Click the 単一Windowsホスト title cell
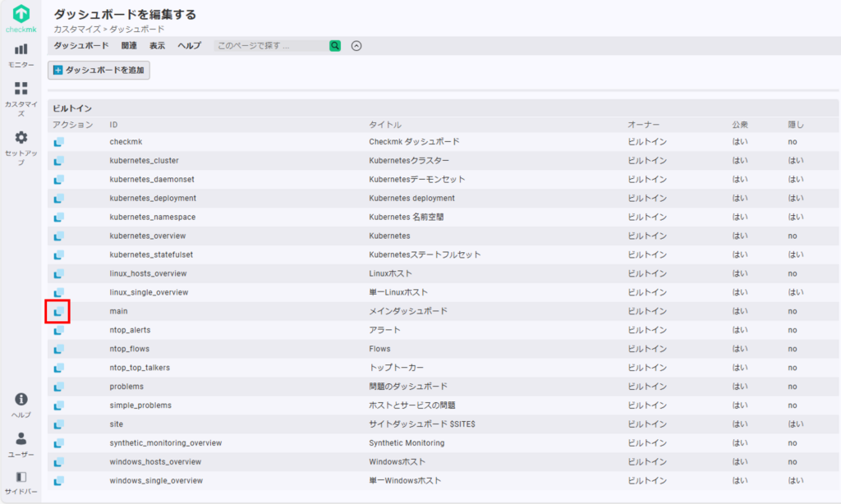Viewport: 841px width, 504px height. click(x=405, y=481)
